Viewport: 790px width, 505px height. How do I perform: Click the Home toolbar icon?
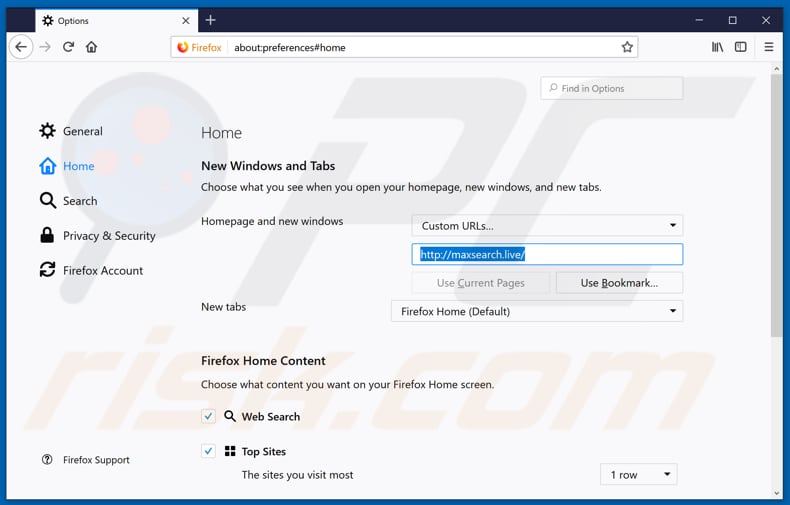91,47
